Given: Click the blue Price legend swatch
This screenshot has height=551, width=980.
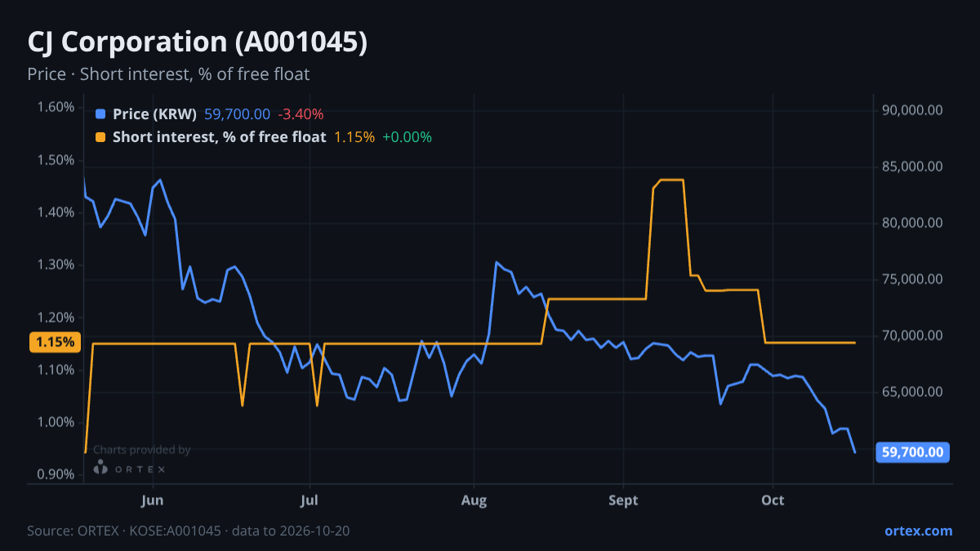Looking at the screenshot, I should coord(101,114).
